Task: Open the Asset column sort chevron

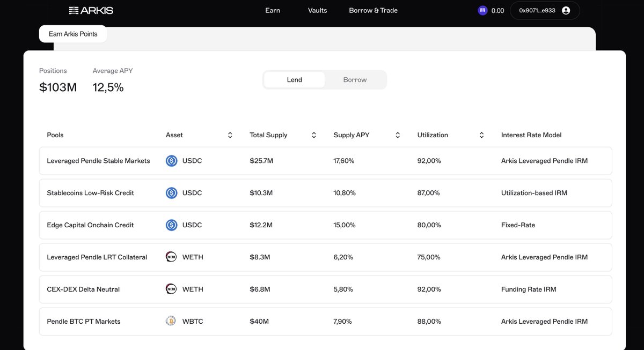Action: 230,135
